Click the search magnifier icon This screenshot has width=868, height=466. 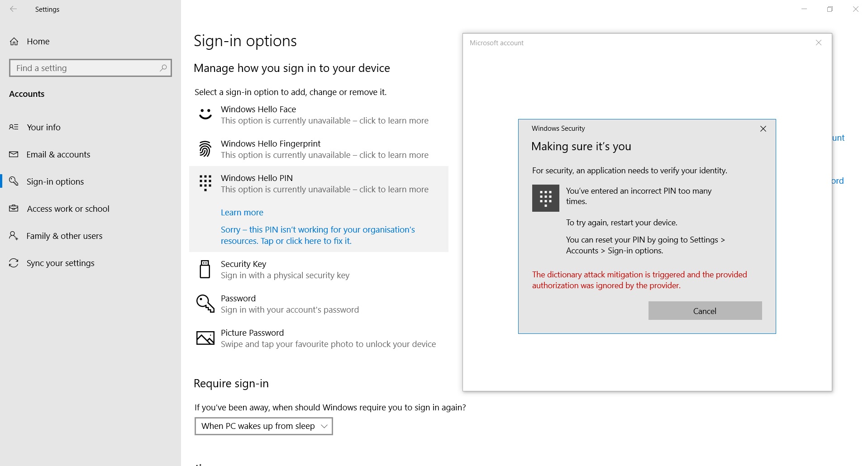[x=163, y=68]
